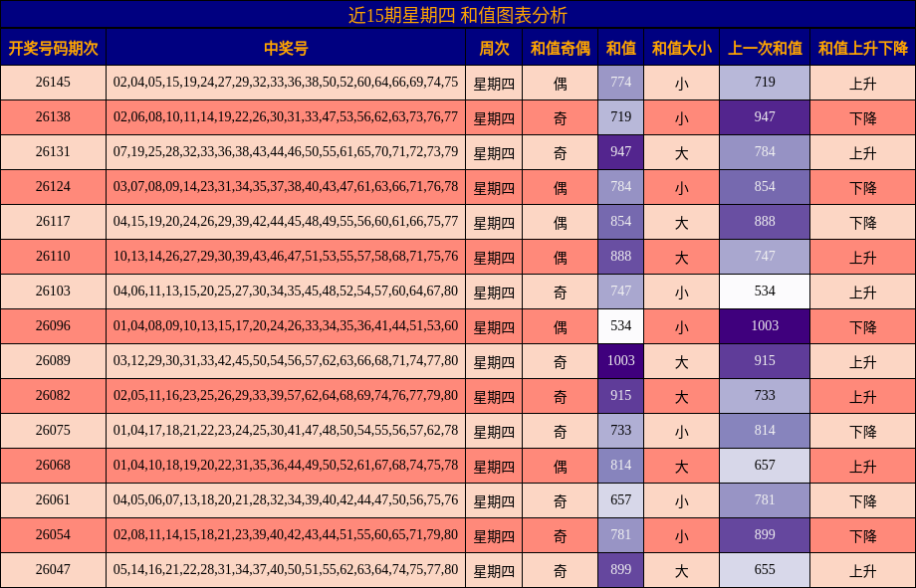Select issue number 26117
This screenshot has width=916, height=588.
53,221
